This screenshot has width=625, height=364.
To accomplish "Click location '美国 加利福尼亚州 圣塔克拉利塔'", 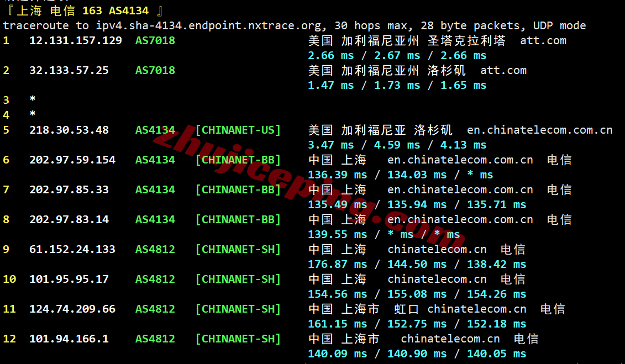I will click(407, 41).
